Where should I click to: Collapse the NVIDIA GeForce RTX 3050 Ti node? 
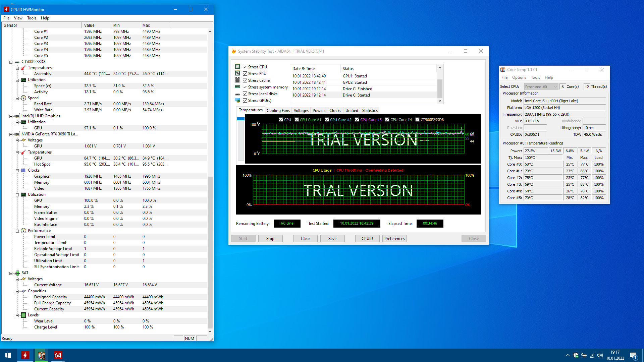[x=11, y=134]
